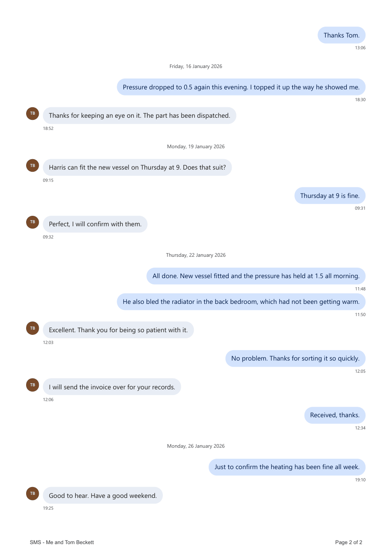Click the 'SMS - Me and Tom Beckett' footer
This screenshot has width=392, height=555.
(62, 542)
